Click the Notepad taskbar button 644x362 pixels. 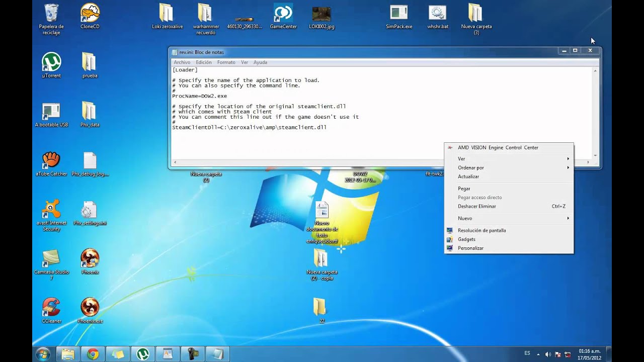pos(218,354)
